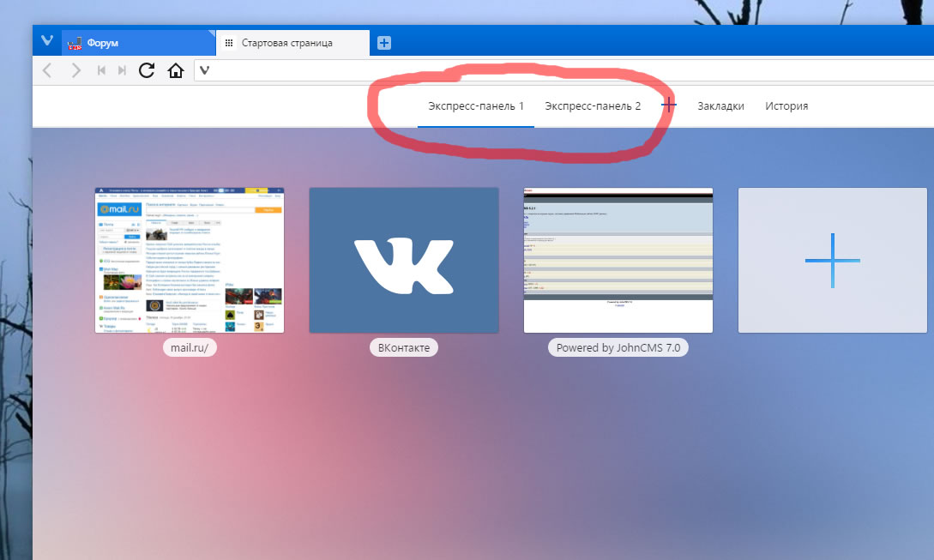Open the ВКонтакте speed dial tile

pyautogui.click(x=404, y=260)
